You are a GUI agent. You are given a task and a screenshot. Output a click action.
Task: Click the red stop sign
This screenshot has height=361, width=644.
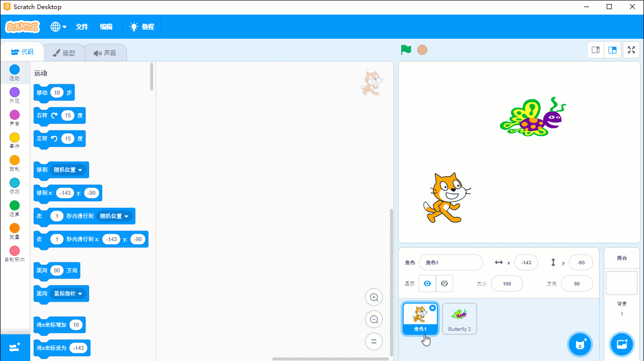coord(422,50)
